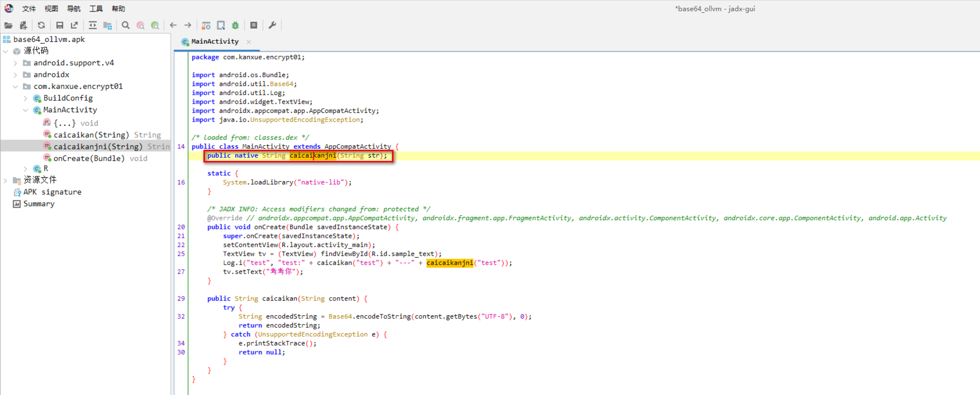Select the MainActivity editor tab
This screenshot has height=395, width=980.
(x=215, y=41)
